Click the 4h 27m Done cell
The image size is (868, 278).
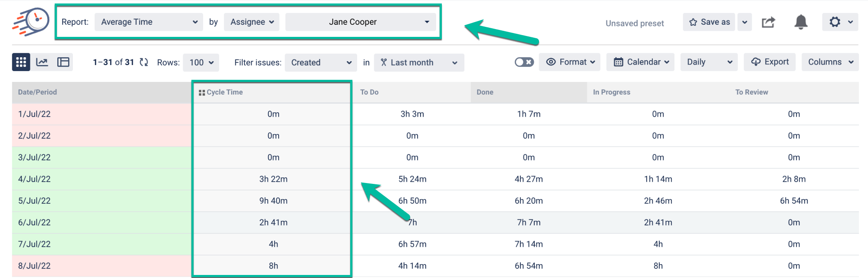coord(529,179)
